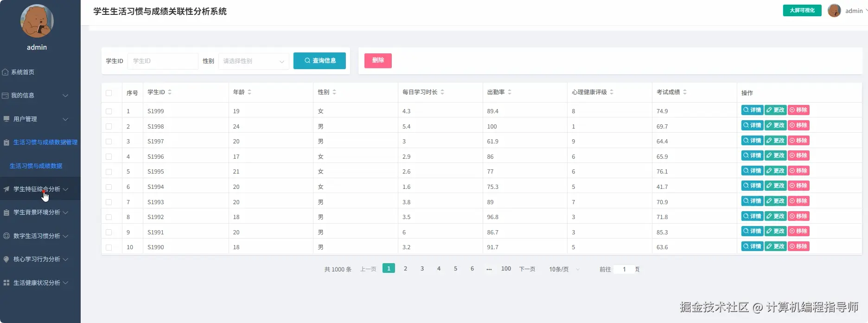This screenshot has width=868, height=323.
Task: Click the 前往 page number input
Action: [624, 269]
